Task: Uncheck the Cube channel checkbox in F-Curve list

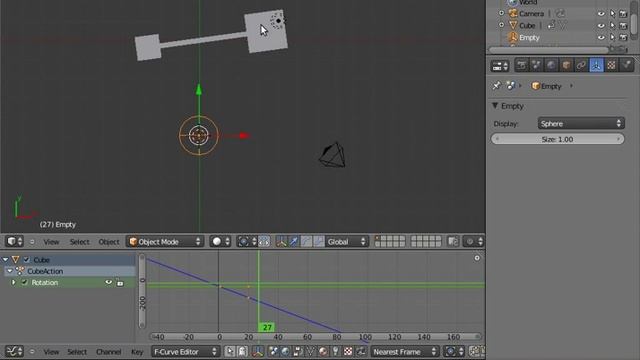Action: pos(27,260)
